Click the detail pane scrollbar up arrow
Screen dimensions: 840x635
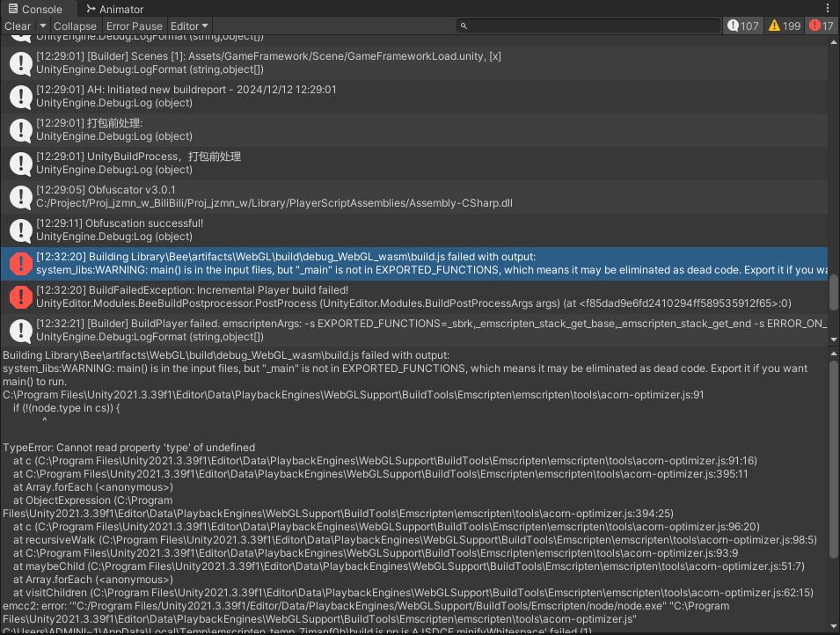coord(834,354)
